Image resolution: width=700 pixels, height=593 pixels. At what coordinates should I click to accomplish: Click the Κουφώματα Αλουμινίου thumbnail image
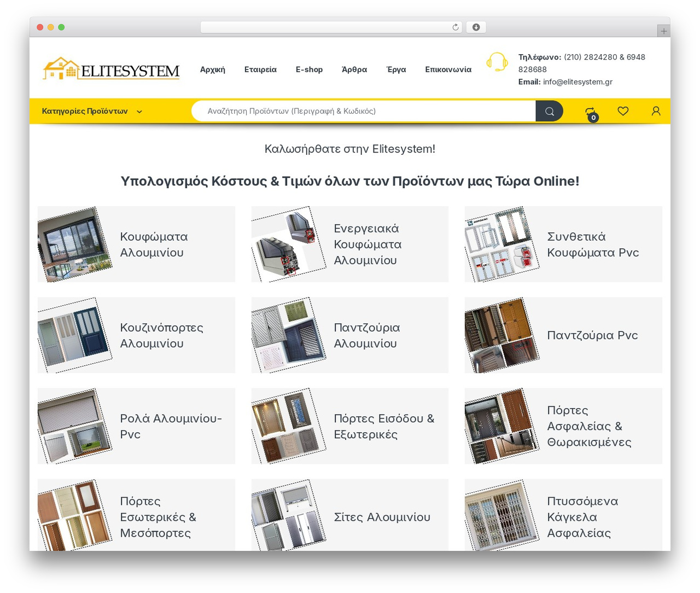(x=75, y=245)
